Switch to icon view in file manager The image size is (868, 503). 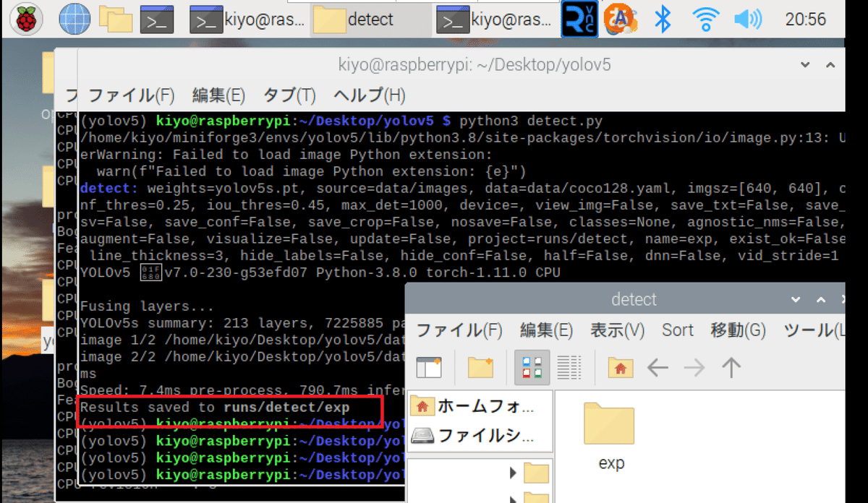[x=532, y=368]
